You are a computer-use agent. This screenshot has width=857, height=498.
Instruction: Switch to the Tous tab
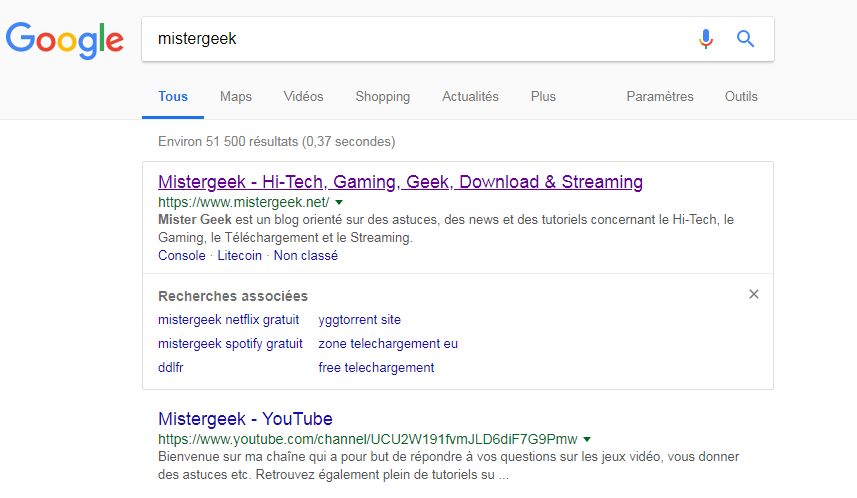[x=173, y=96]
